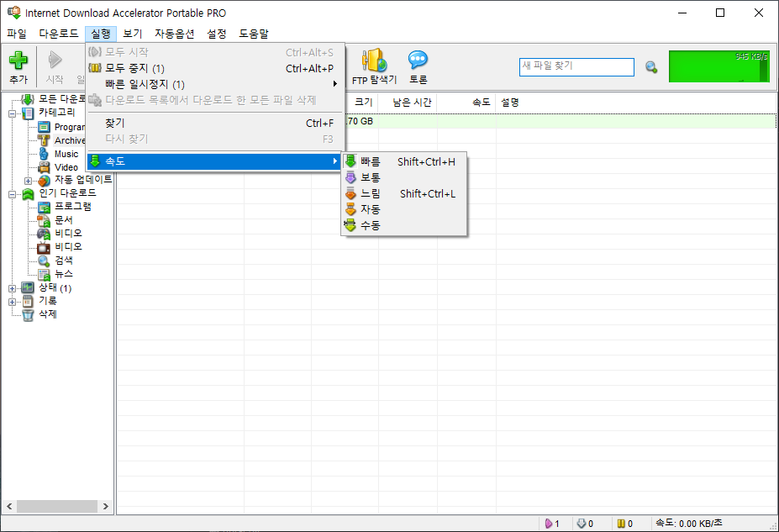Click right arrow of tree scrollbar
The height and width of the screenshot is (532, 779).
[105, 506]
